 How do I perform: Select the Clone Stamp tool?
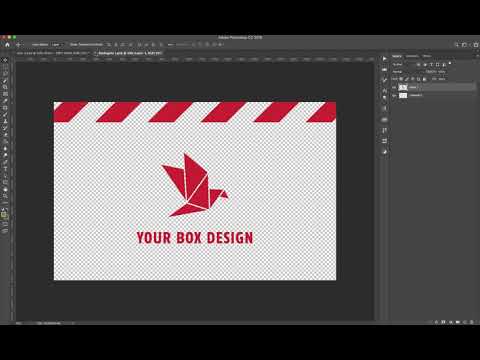click(x=5, y=121)
